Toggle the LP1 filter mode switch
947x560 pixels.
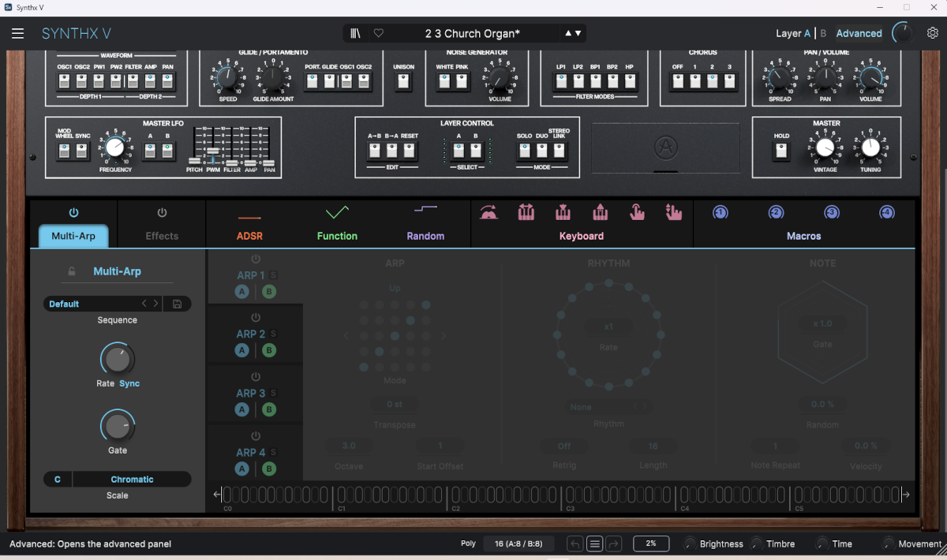click(561, 81)
